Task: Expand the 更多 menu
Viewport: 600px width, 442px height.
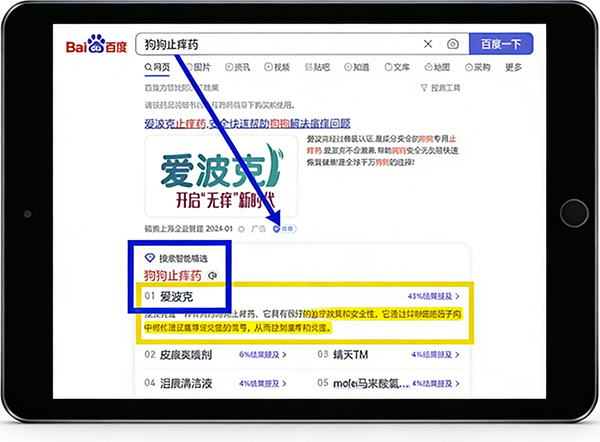Action: coord(513,69)
